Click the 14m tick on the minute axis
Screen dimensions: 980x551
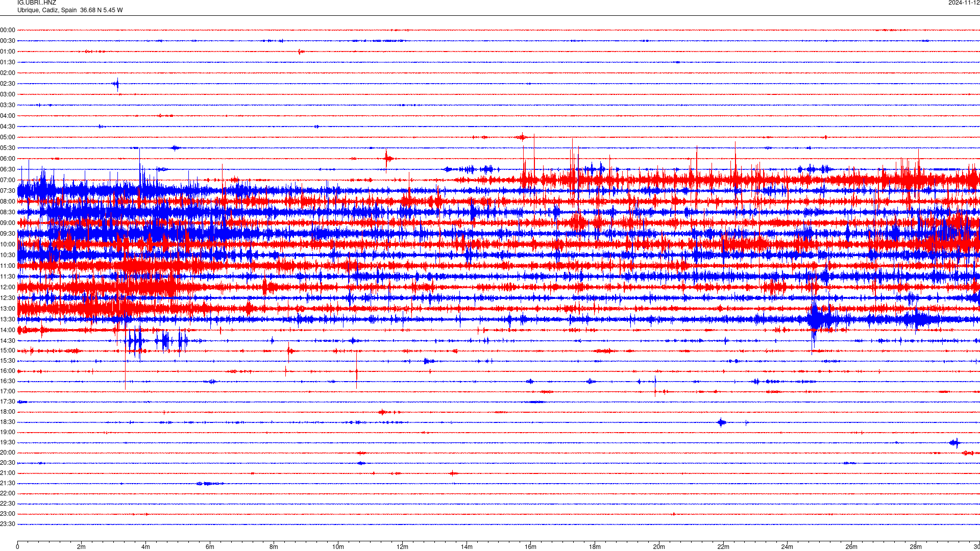pos(467,547)
